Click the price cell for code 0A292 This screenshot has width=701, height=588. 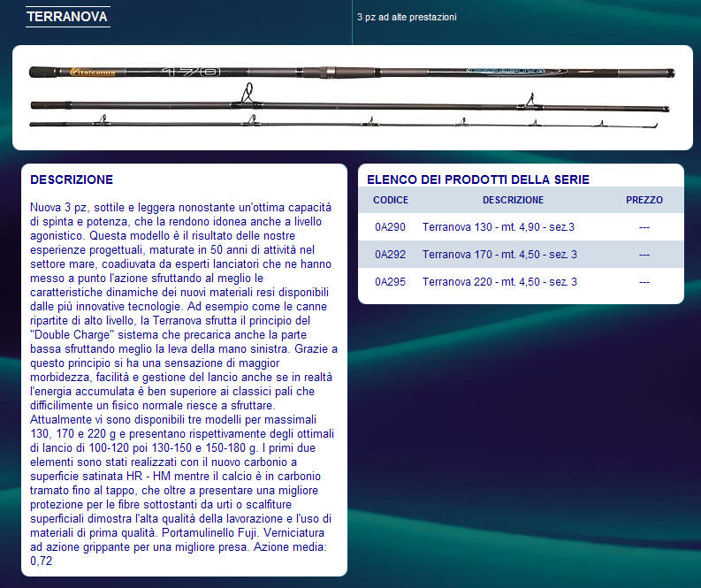(x=644, y=255)
